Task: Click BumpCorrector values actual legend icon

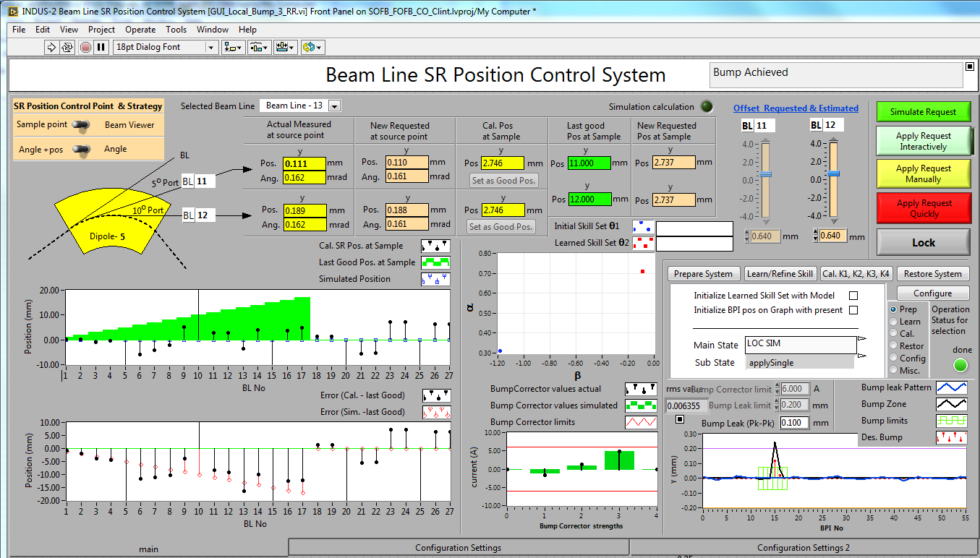Action: [641, 389]
